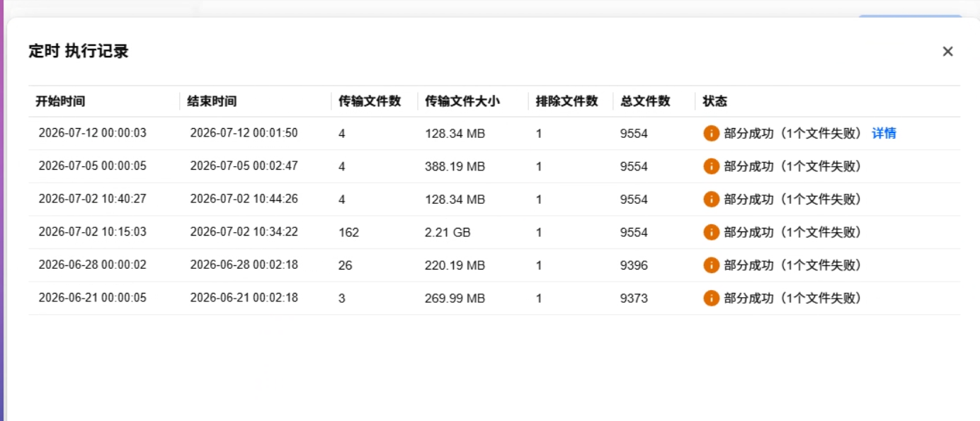This screenshot has width=980, height=421.
Task: Click 部分成功 status text in 2026-06-21 row
Action: [x=793, y=299]
